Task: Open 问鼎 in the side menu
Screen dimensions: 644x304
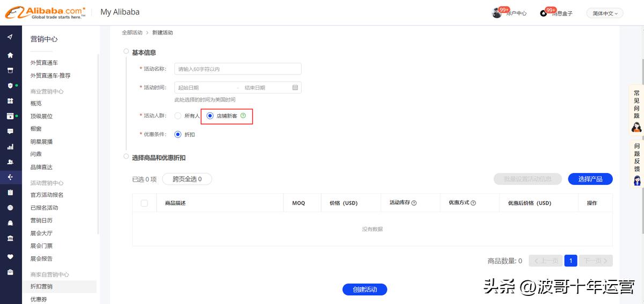Action: pyautogui.click(x=36, y=154)
